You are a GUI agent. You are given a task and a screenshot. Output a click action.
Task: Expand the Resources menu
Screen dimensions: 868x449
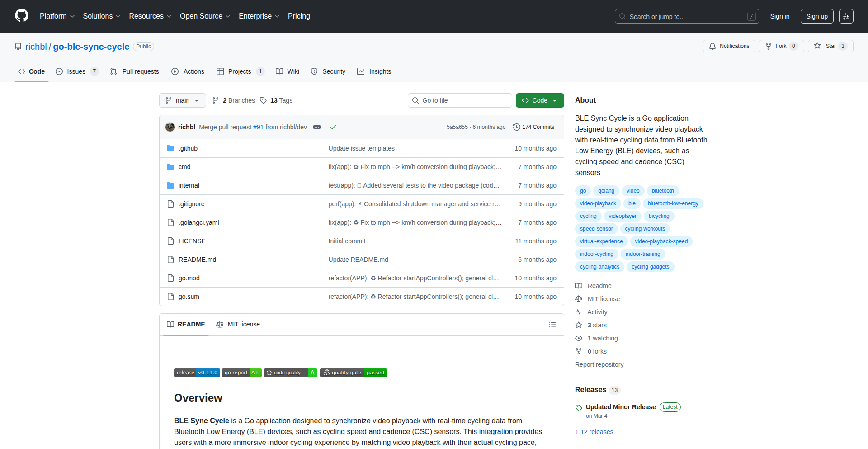(x=150, y=16)
